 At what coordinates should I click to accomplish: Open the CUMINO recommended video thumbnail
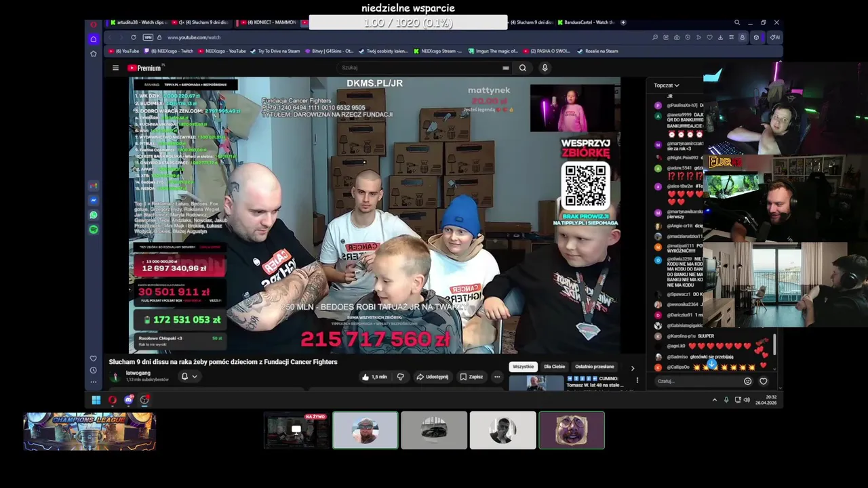[536, 384]
